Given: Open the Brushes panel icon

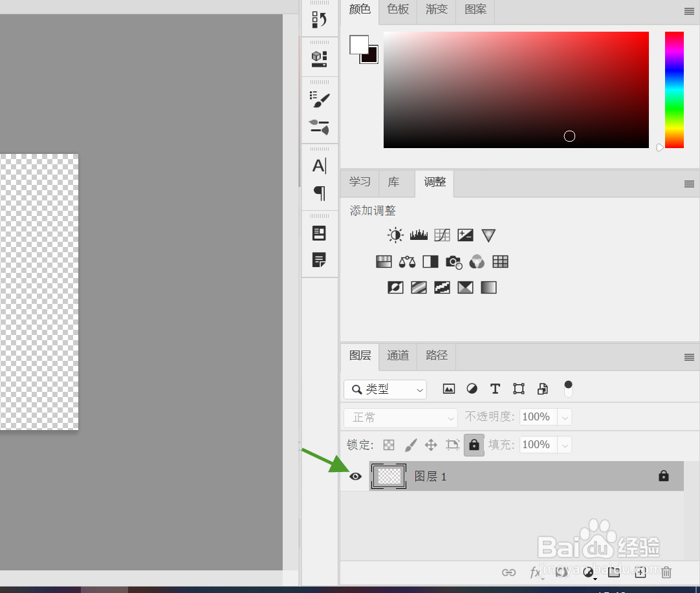Looking at the screenshot, I should click(319, 127).
